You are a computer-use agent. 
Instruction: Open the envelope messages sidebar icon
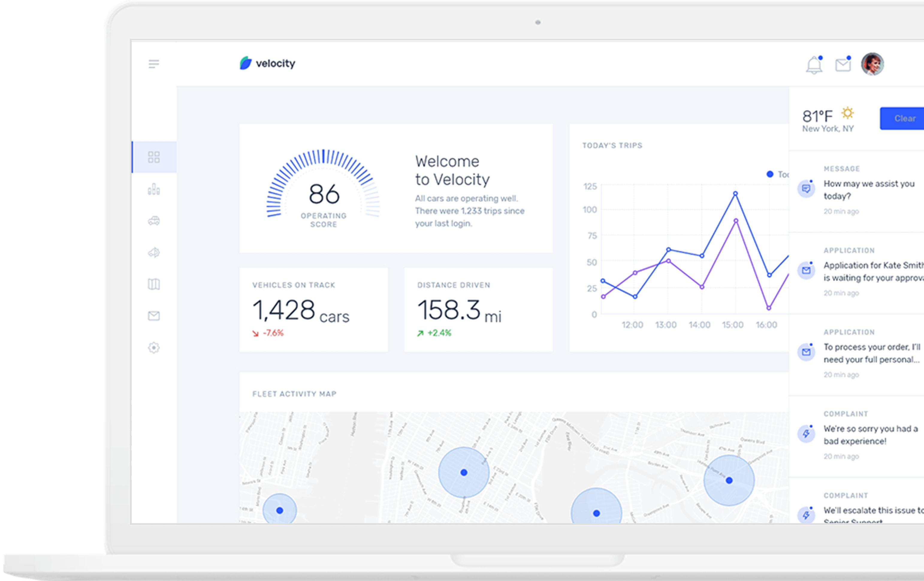click(x=154, y=316)
